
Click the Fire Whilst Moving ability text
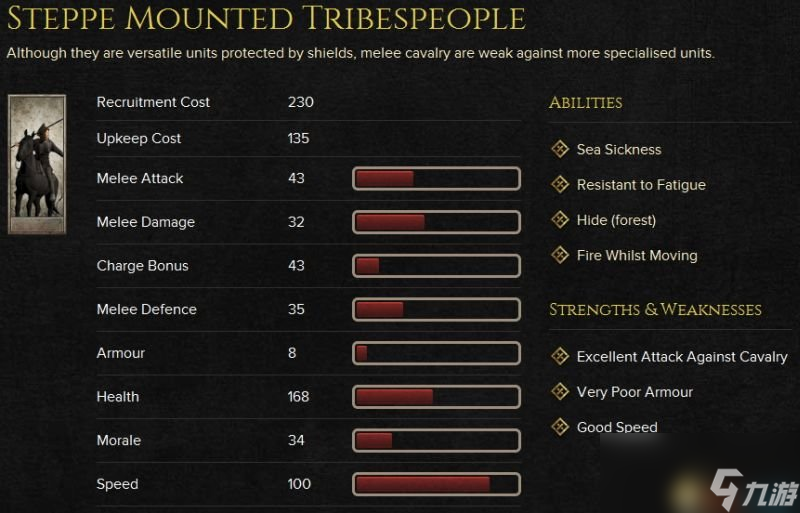(x=637, y=255)
